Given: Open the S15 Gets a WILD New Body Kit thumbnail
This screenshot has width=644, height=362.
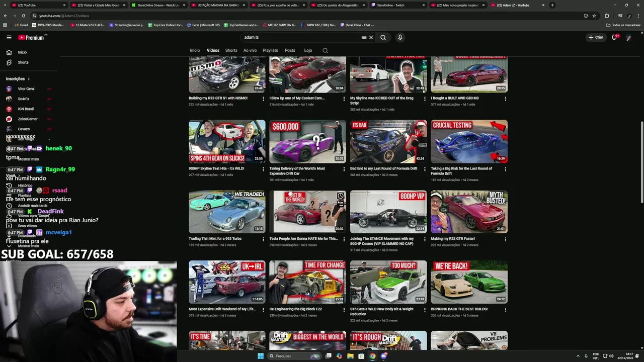Looking at the screenshot, I should (x=388, y=282).
